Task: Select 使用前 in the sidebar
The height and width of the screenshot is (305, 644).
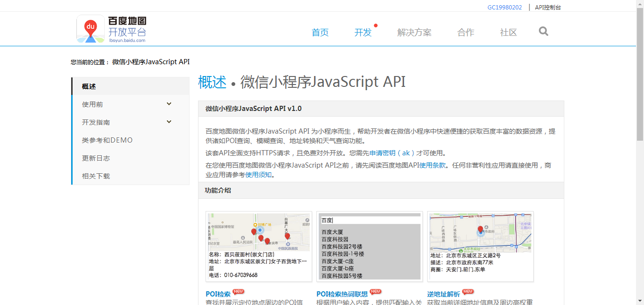Action: [x=131, y=104]
